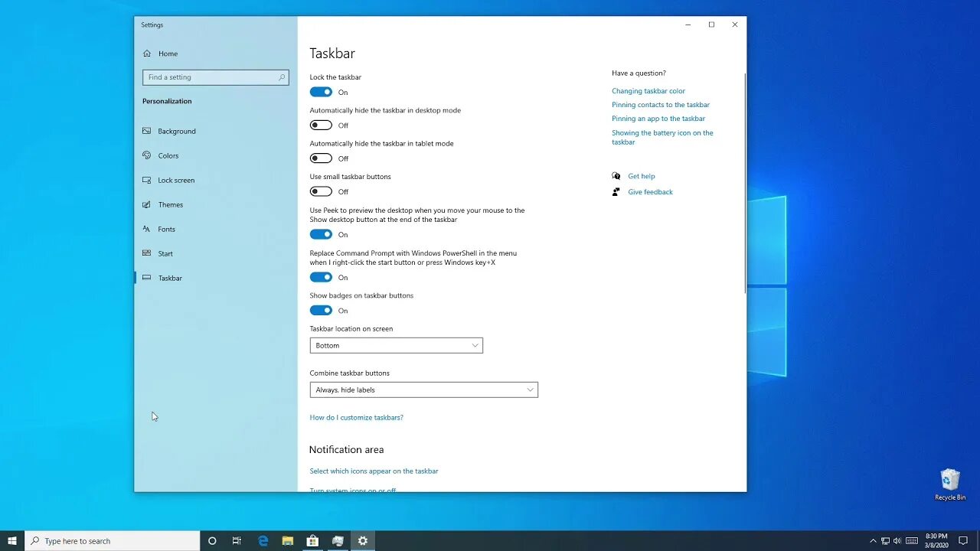Click How do I customize taskbars link

(356, 418)
